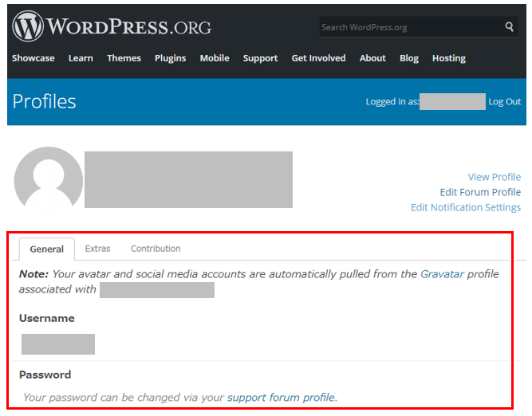Open the View Profile link
The height and width of the screenshot is (416, 532).
point(495,177)
